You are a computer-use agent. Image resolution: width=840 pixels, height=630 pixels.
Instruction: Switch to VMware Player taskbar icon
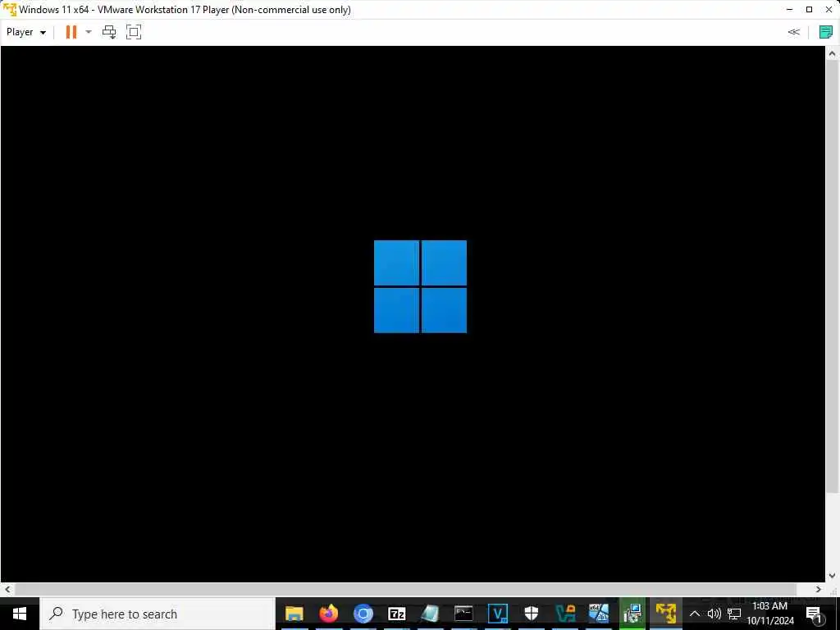[x=666, y=614]
